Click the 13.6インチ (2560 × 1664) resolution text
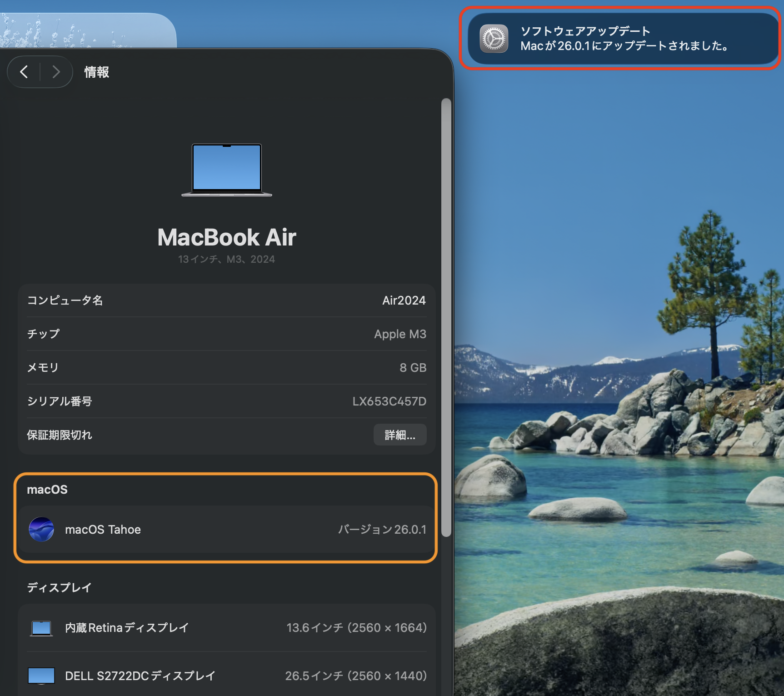 point(356,628)
